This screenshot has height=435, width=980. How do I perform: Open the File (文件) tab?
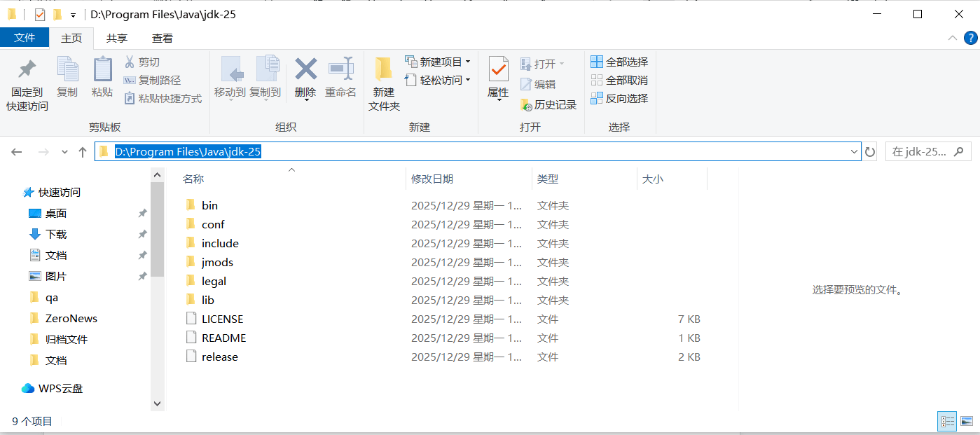[x=25, y=38]
